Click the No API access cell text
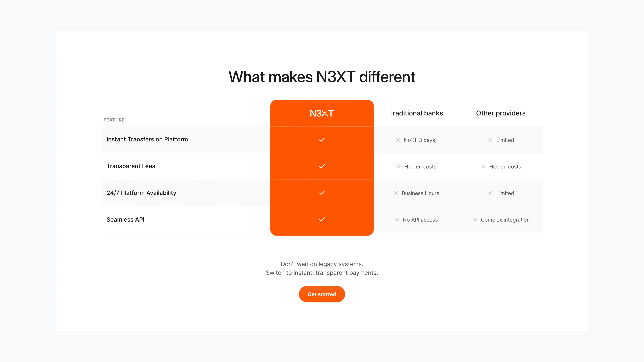644x362 pixels. [420, 220]
